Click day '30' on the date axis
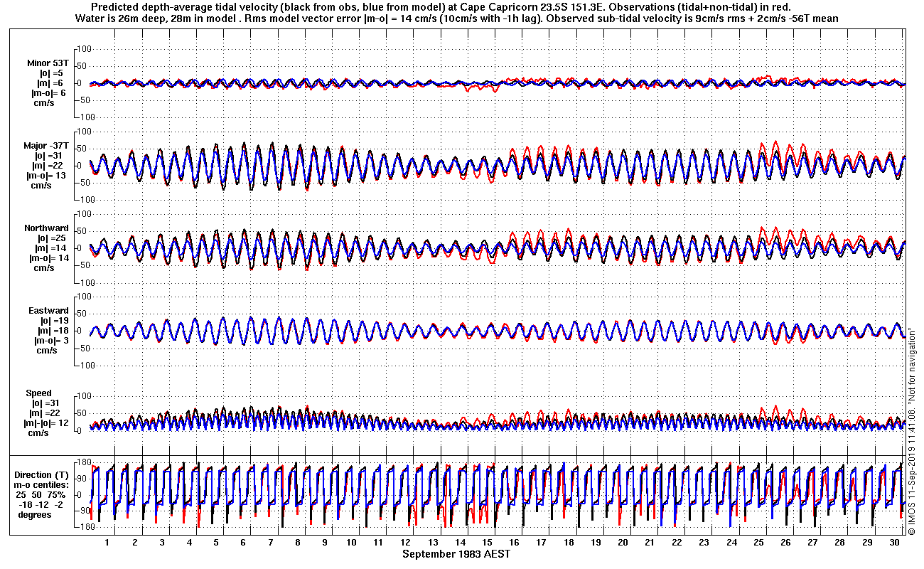This screenshot has height=569, width=924. click(x=894, y=543)
